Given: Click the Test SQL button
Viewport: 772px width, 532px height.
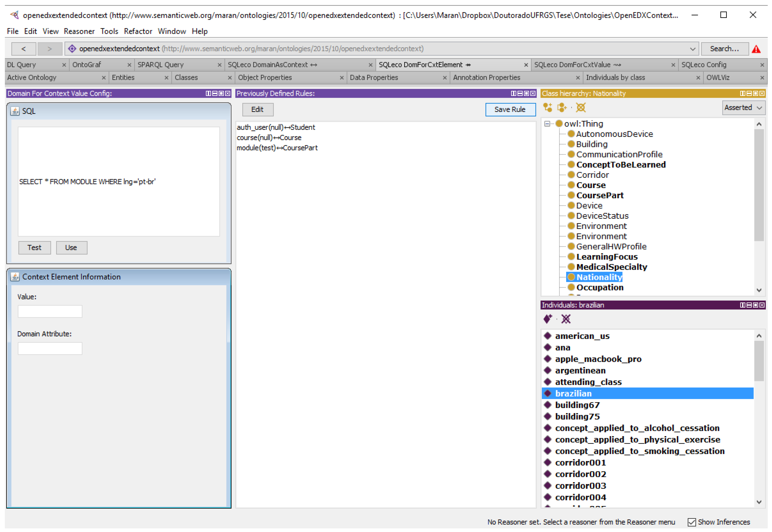Looking at the screenshot, I should pyautogui.click(x=34, y=248).
